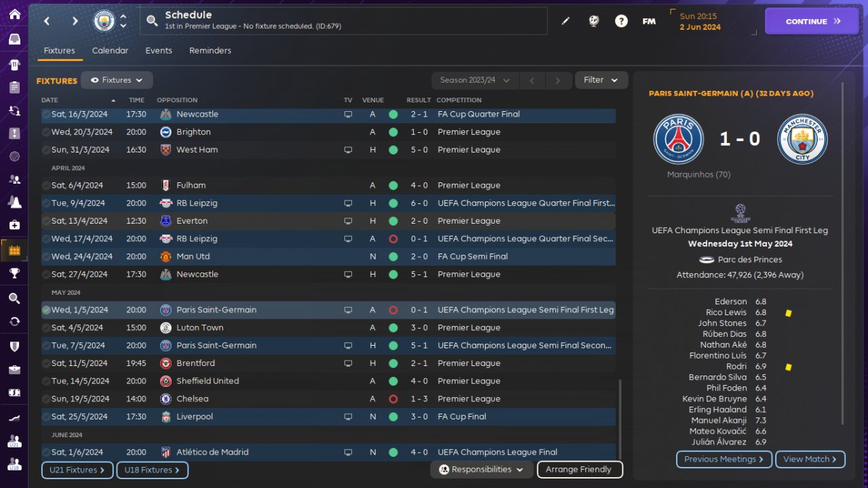868x488 pixels.
Task: Open the Scouting magnifier icon in sidebar
Action: (x=14, y=298)
